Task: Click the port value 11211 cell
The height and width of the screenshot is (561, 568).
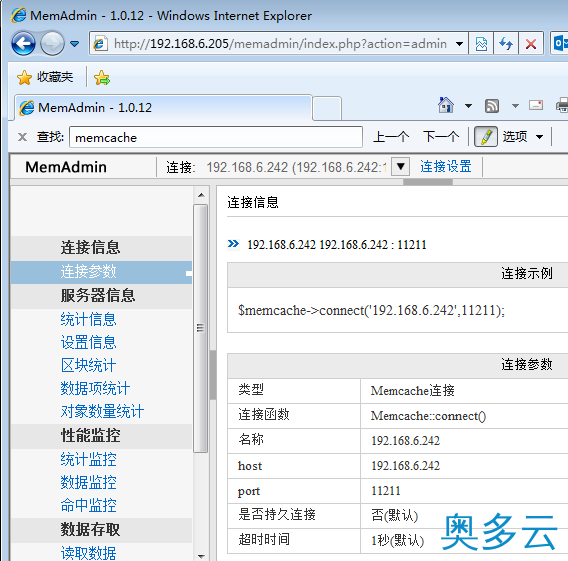Action: pos(386,491)
